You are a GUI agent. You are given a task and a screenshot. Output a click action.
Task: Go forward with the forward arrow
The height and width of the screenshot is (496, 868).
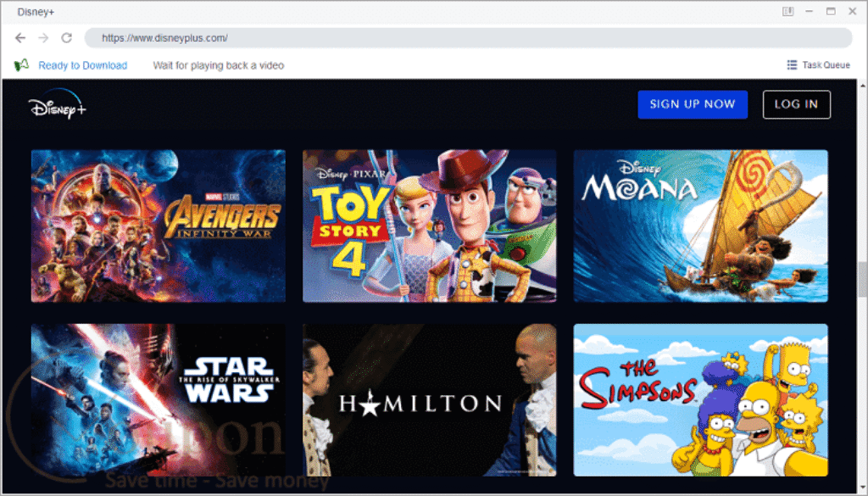pyautogui.click(x=43, y=37)
